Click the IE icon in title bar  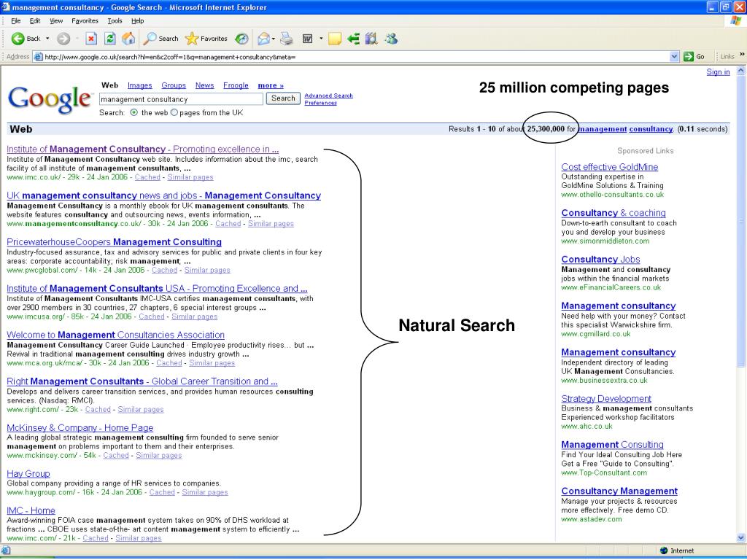(x=6, y=7)
